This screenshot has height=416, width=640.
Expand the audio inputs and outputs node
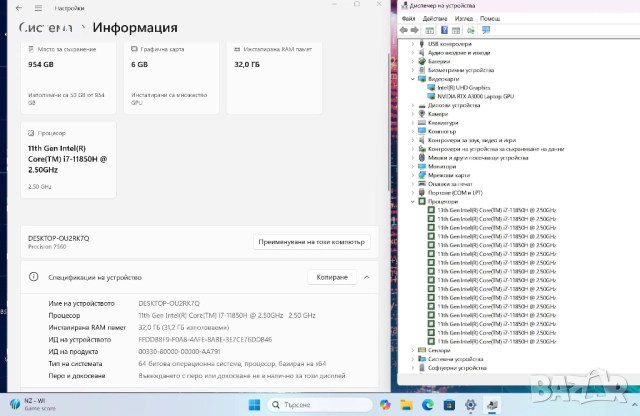coord(413,53)
